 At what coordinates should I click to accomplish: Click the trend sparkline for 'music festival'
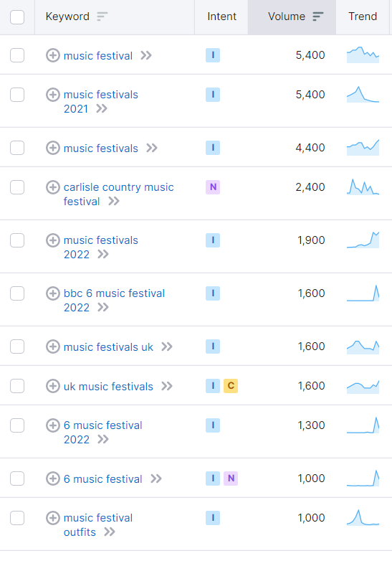pos(363,55)
